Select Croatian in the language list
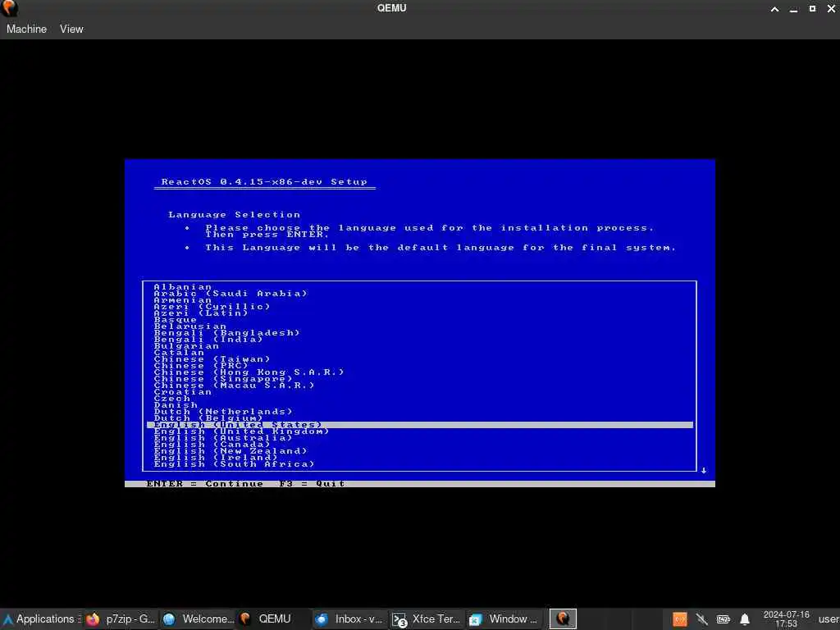 coord(183,392)
